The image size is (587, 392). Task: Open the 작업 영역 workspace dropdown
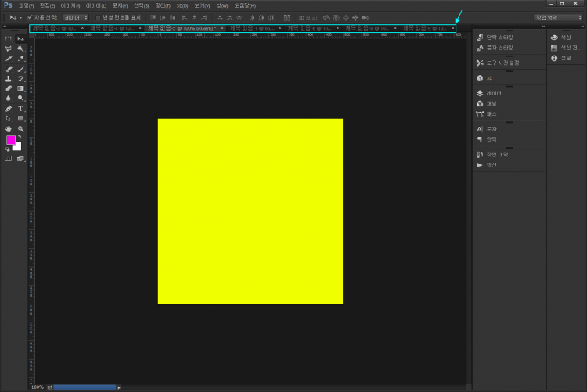coord(559,16)
